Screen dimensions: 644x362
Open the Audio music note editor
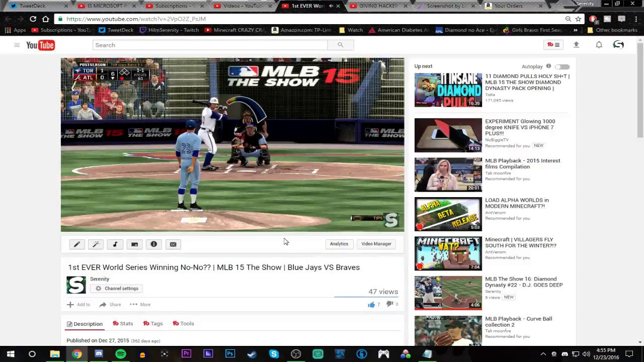pyautogui.click(x=115, y=244)
